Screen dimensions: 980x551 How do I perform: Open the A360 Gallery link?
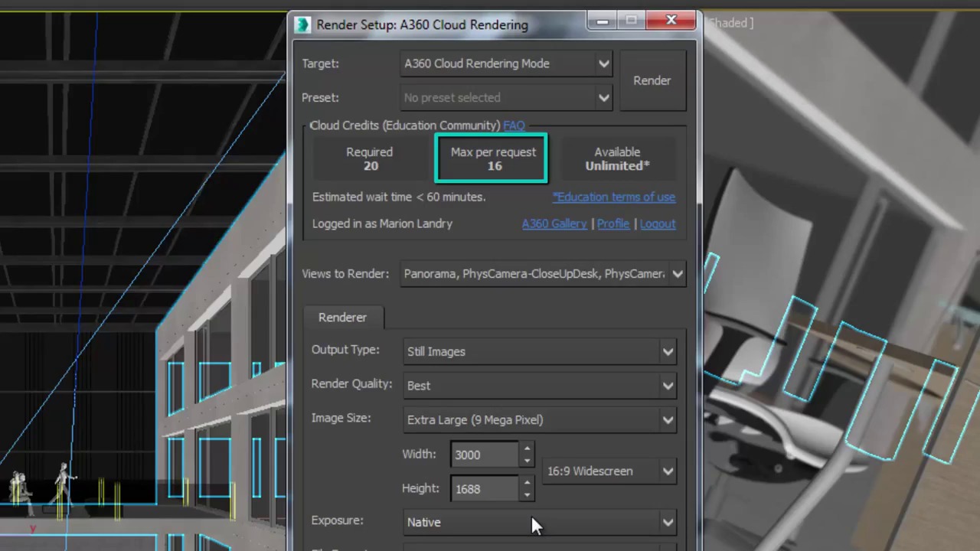[554, 223]
